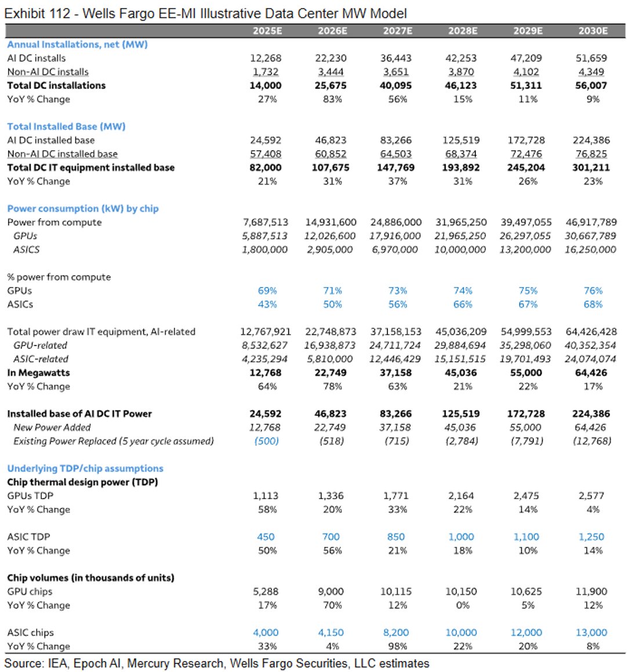
Task: Click 'Total power draw IT equipment, AI-related' label
Action: [x=101, y=332]
